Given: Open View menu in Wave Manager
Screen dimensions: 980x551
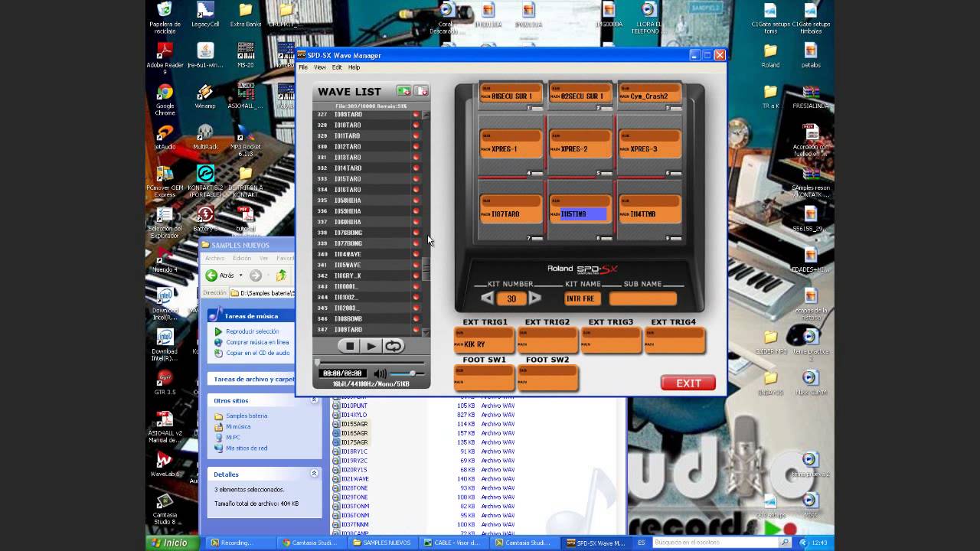Looking at the screenshot, I should click(320, 67).
